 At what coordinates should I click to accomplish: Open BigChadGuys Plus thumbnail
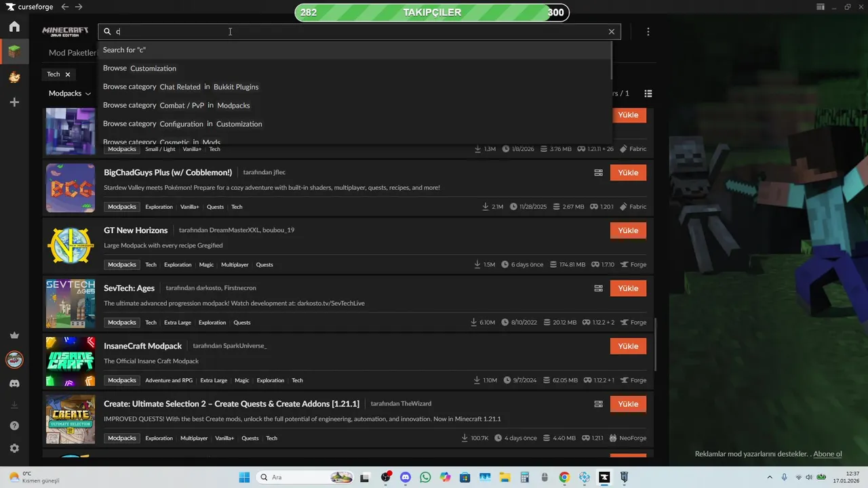(x=71, y=188)
